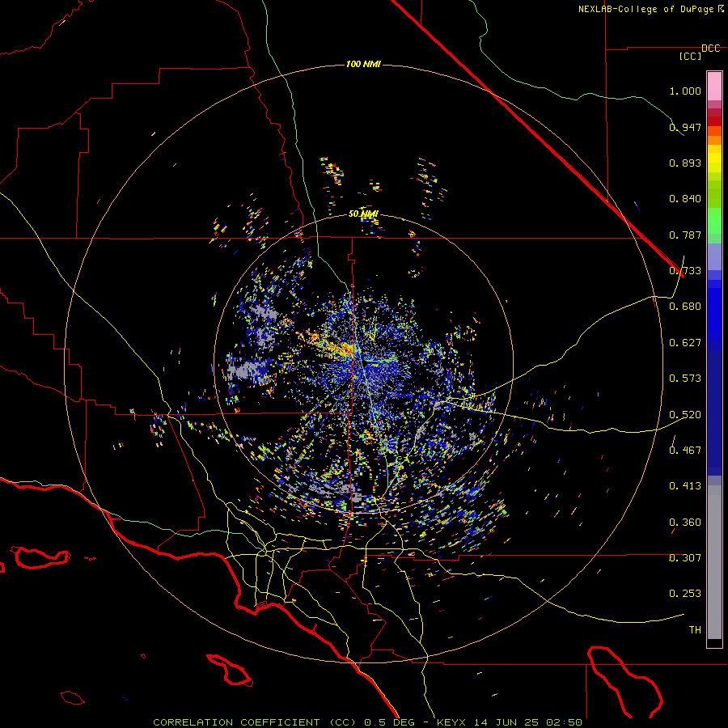Image resolution: width=728 pixels, height=728 pixels.
Task: Click the red swatch on the color bar
Action: pos(714,121)
